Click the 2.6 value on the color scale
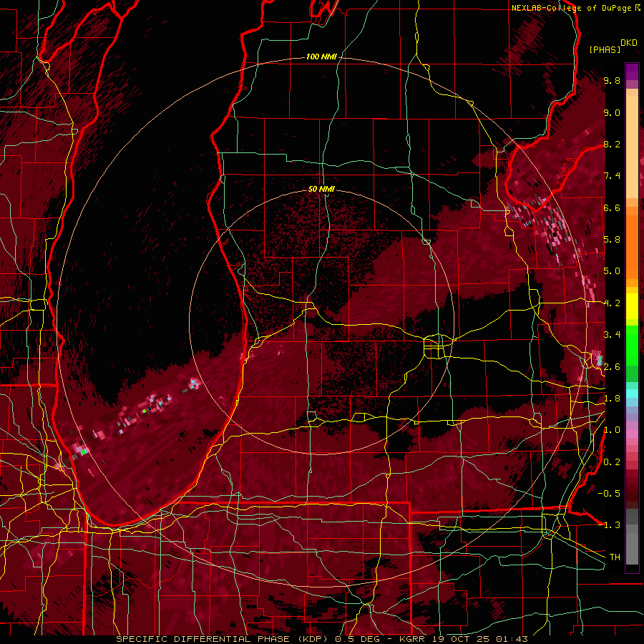The width and height of the screenshot is (644, 644). tap(612, 367)
